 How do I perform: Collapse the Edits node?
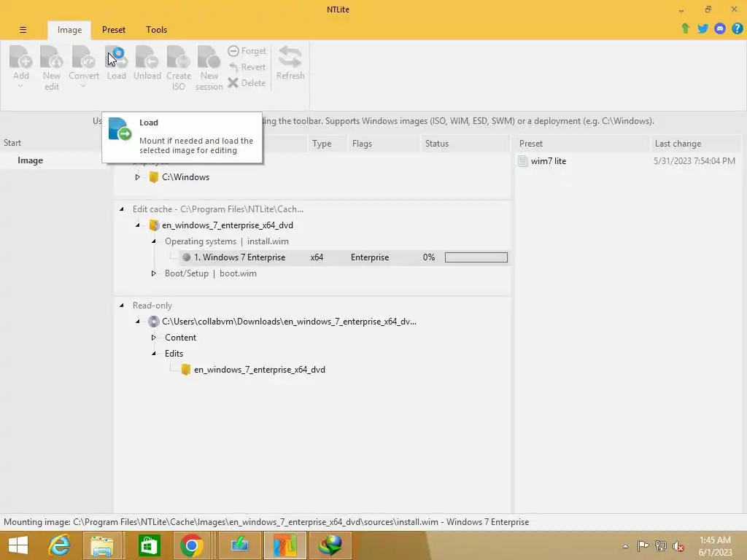tap(153, 354)
